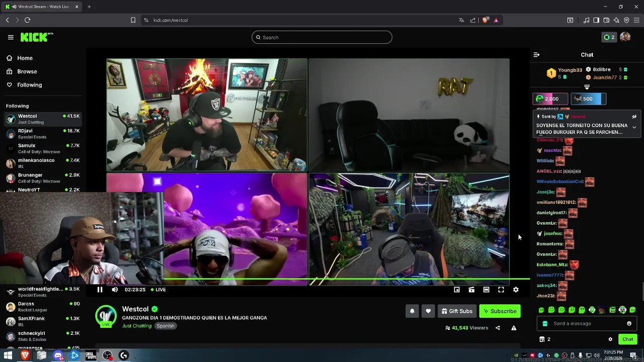Click the green stream progress bar
The width and height of the screenshot is (644, 362).
point(347,279)
